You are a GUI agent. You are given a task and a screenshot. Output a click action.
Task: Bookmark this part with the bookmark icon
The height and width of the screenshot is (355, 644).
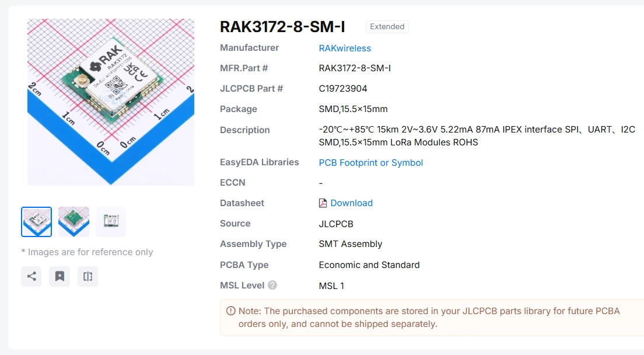(x=60, y=276)
